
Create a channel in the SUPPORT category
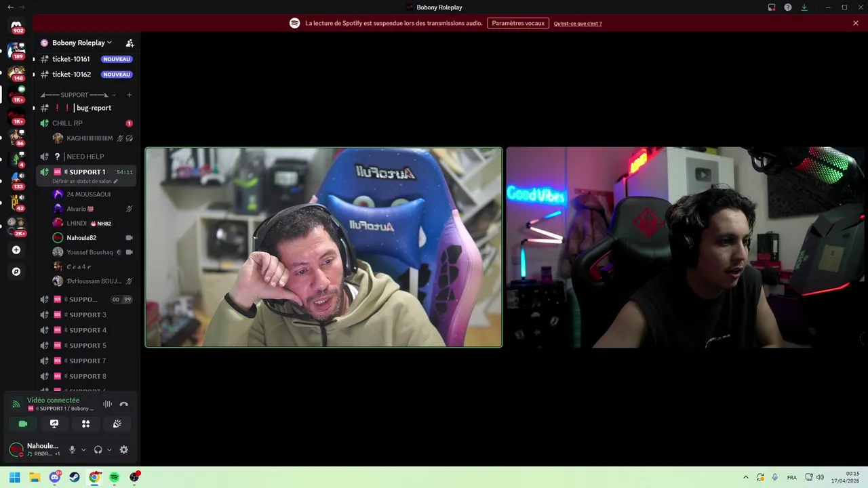[x=129, y=95]
